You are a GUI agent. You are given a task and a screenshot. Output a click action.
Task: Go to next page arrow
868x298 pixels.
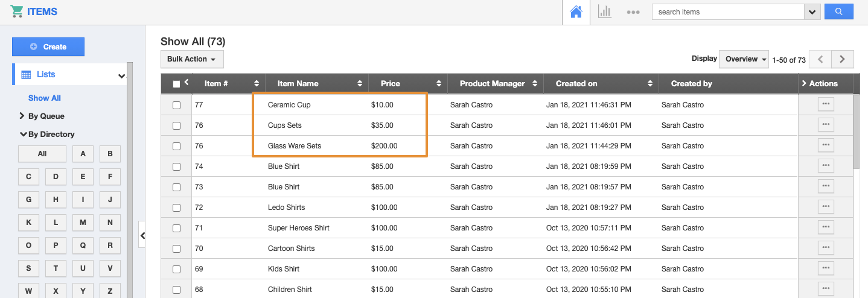842,59
